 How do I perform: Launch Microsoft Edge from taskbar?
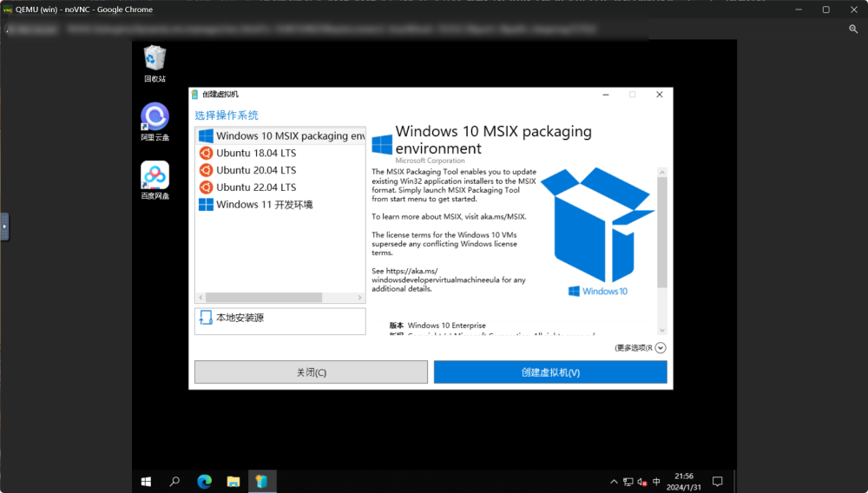pyautogui.click(x=204, y=482)
